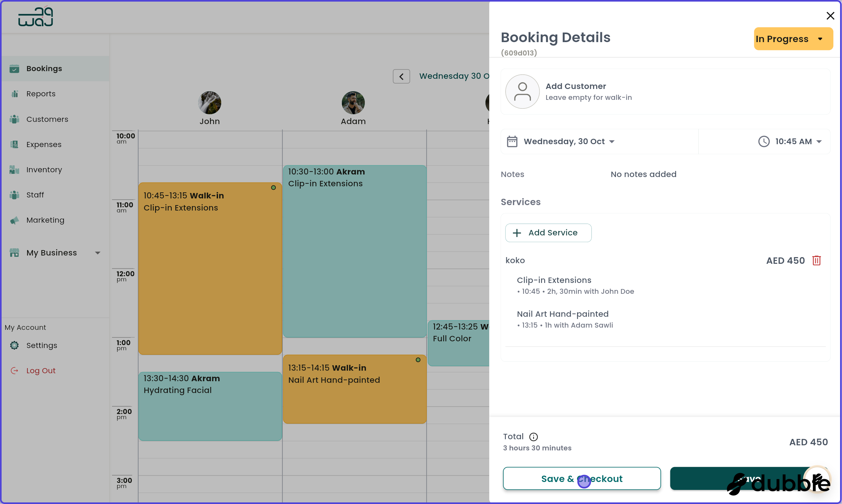Viewport: 842px width, 504px height.
Task: Open Settings under My Account
Action: coord(41,345)
